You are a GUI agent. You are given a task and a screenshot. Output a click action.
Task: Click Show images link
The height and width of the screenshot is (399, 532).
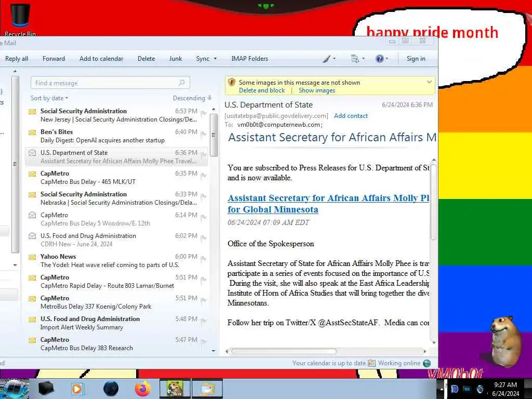(x=317, y=90)
